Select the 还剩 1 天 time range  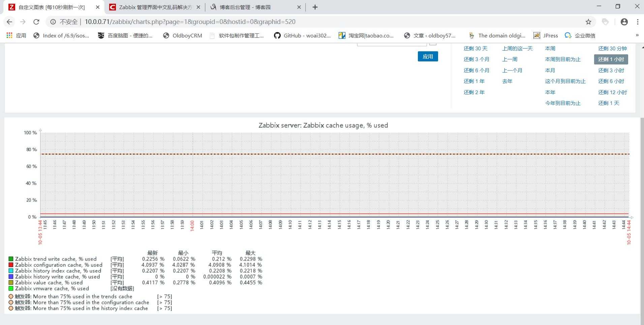[609, 103]
